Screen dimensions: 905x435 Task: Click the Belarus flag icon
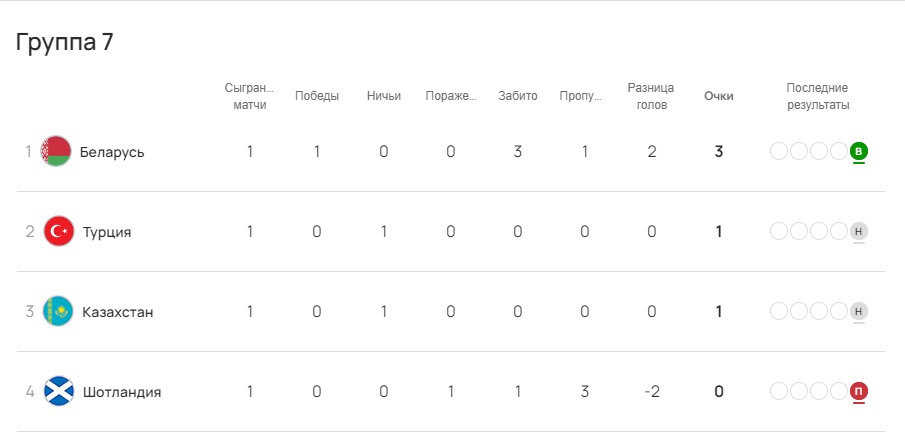tap(56, 152)
